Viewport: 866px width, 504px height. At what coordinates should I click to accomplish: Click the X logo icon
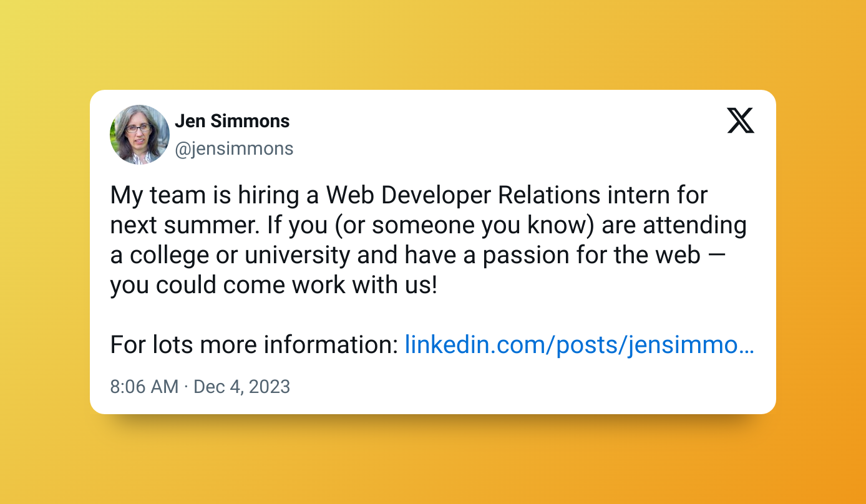pos(741,120)
